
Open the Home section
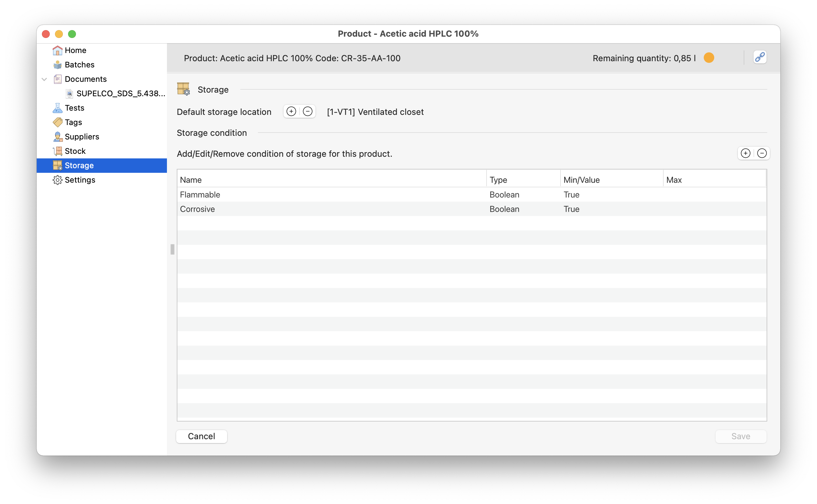click(75, 50)
